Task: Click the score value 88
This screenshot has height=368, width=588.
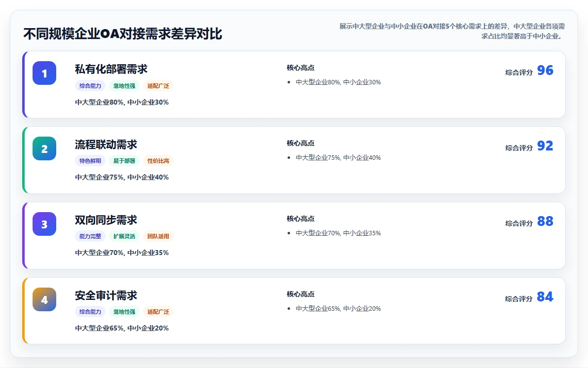Action: click(545, 221)
